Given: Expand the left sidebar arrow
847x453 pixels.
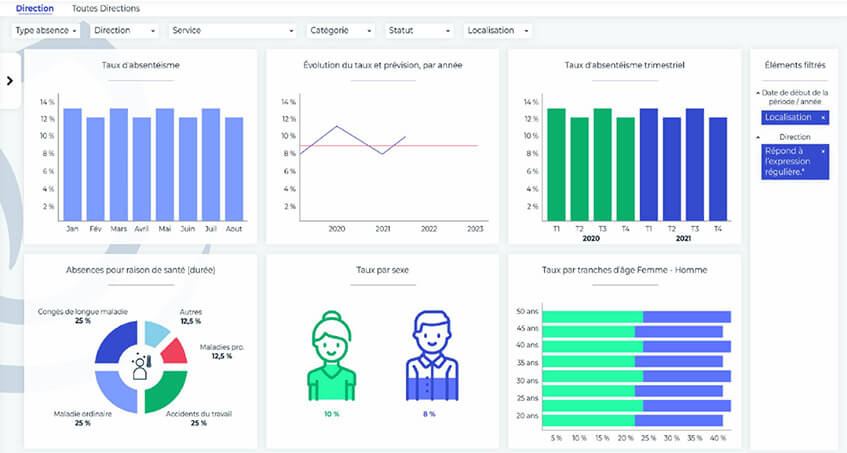Looking at the screenshot, I should [x=10, y=80].
